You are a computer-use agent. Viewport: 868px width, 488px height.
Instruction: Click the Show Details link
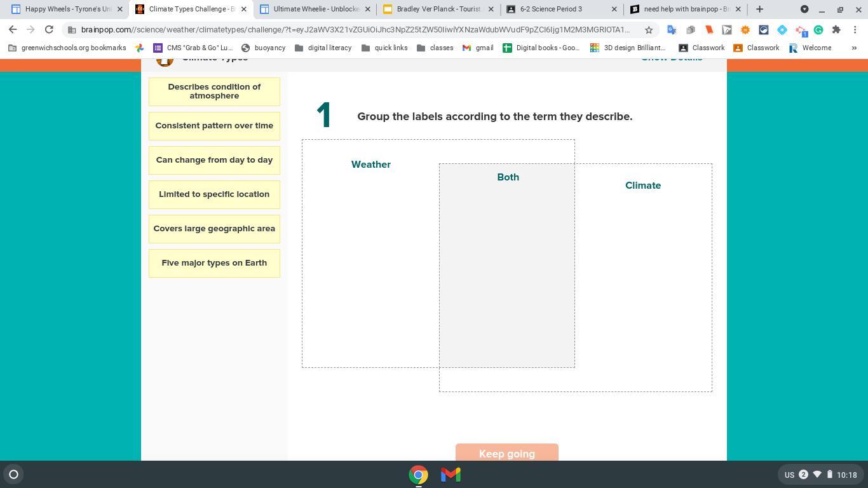point(671,58)
